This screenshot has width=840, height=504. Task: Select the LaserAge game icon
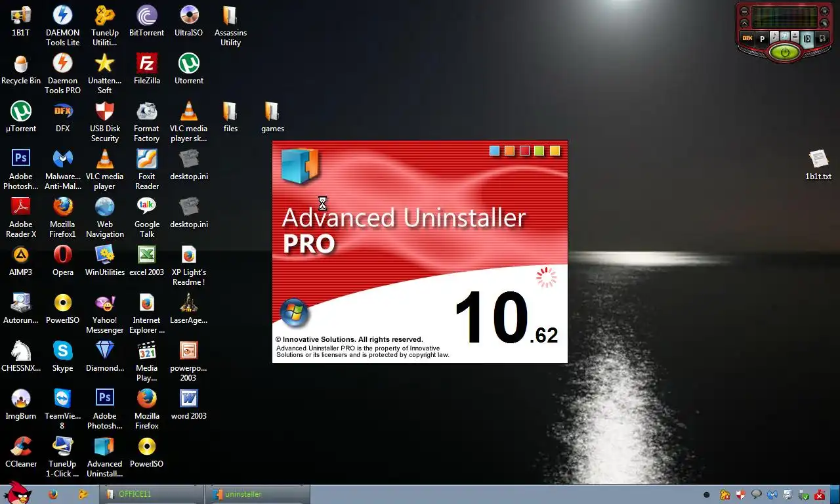coord(189,308)
